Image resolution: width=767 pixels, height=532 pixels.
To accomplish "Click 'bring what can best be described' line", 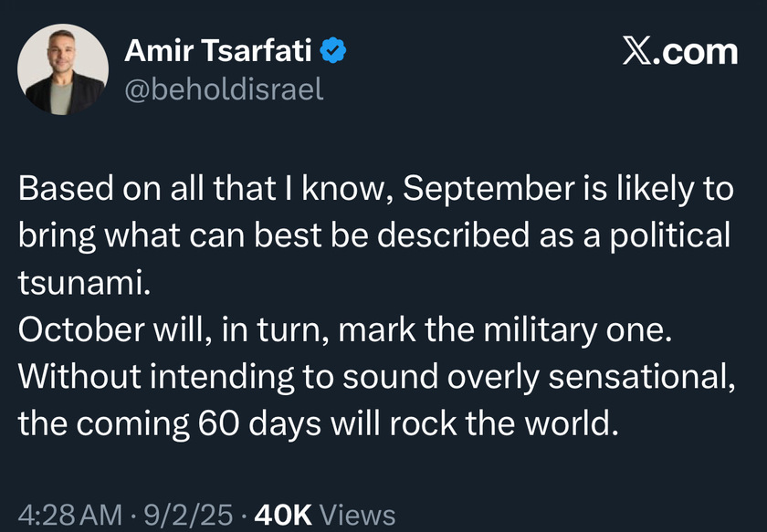I will (274, 236).
